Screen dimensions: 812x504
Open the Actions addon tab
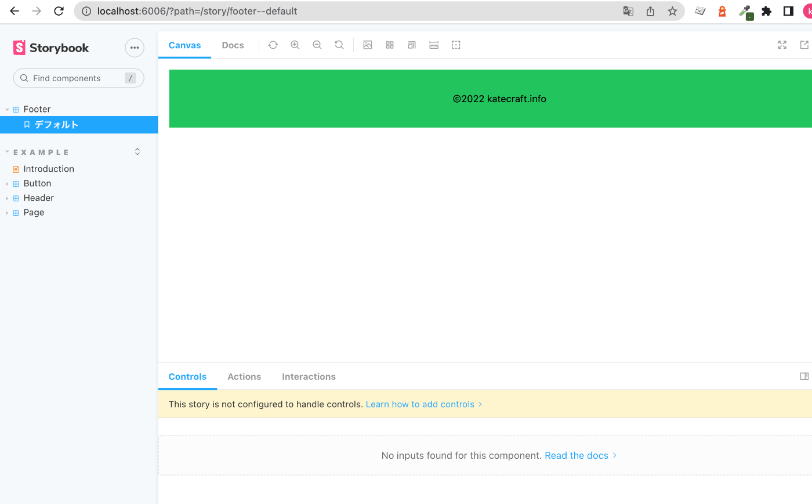click(244, 377)
